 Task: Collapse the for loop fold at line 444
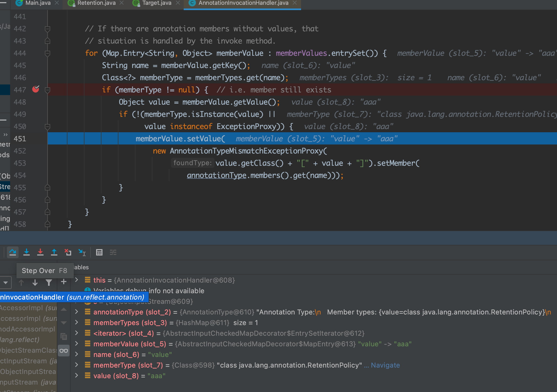tap(48, 53)
